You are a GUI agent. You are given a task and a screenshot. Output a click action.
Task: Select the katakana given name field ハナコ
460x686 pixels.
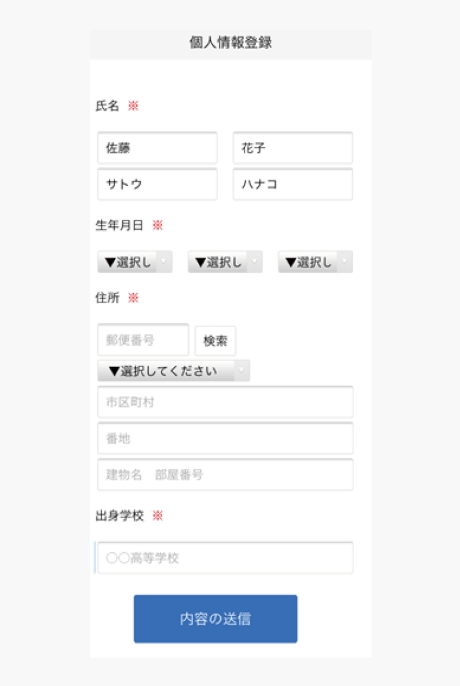(293, 184)
